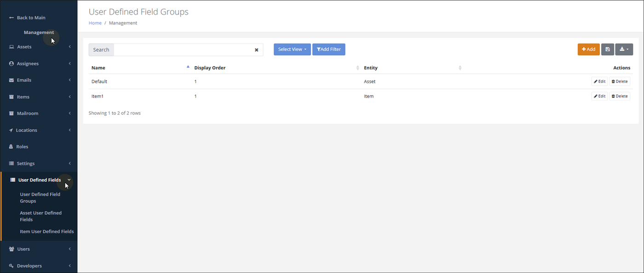Go to Home breadcrumb link
Image resolution: width=644 pixels, height=273 pixels.
pos(95,23)
